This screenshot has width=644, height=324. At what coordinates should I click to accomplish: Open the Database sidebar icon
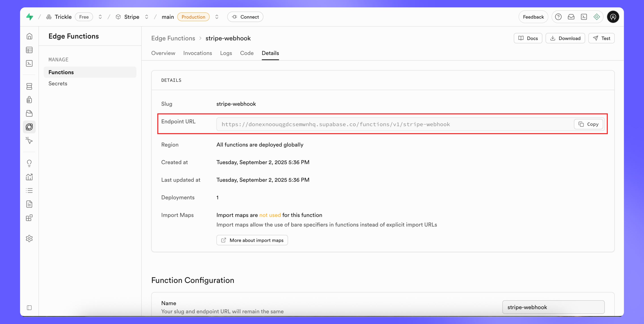click(29, 87)
